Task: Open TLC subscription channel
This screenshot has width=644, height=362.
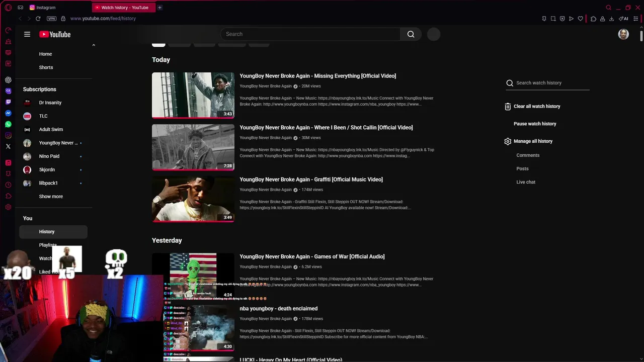Action: coord(53,116)
